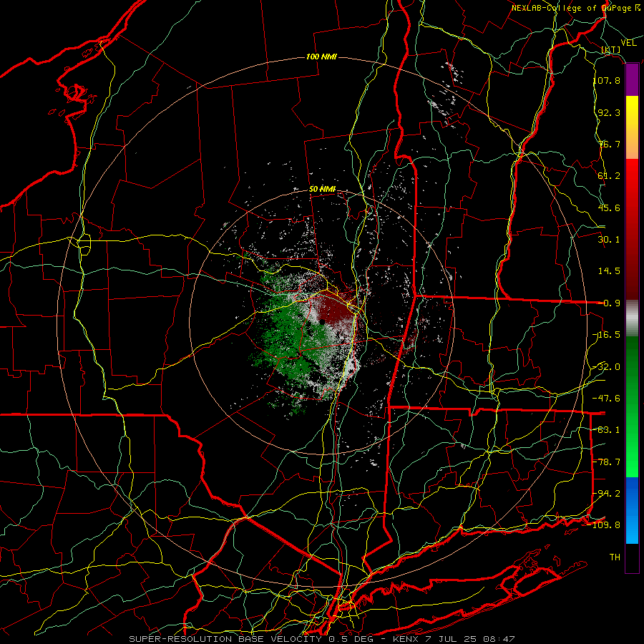Click the -47.6 legend value

click(607, 399)
